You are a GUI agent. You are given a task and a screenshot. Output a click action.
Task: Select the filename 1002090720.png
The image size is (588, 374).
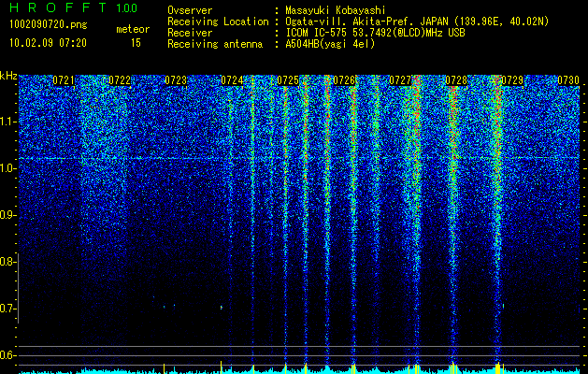click(x=49, y=25)
